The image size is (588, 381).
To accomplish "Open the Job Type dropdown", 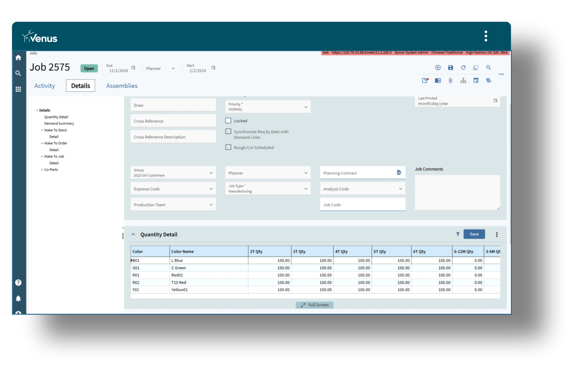I will [x=306, y=188].
